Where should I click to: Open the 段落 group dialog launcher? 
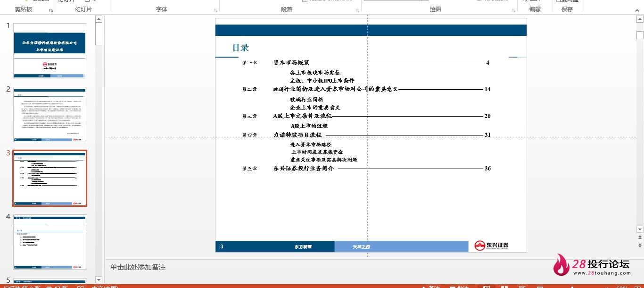[x=357, y=10]
